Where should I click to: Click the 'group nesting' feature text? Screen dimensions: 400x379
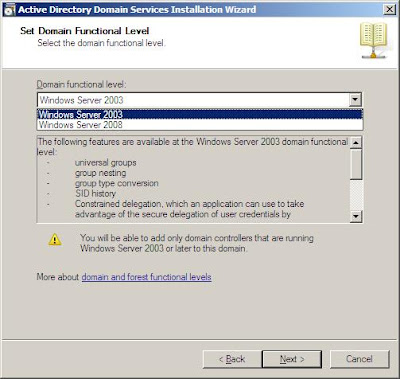(101, 173)
